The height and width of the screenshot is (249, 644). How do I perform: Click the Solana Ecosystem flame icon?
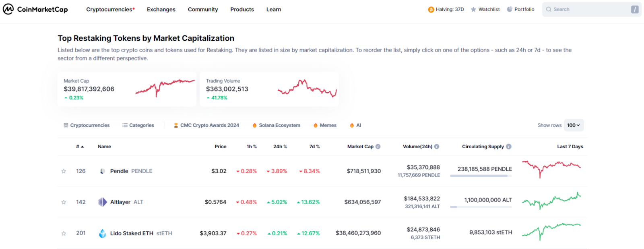coord(254,125)
